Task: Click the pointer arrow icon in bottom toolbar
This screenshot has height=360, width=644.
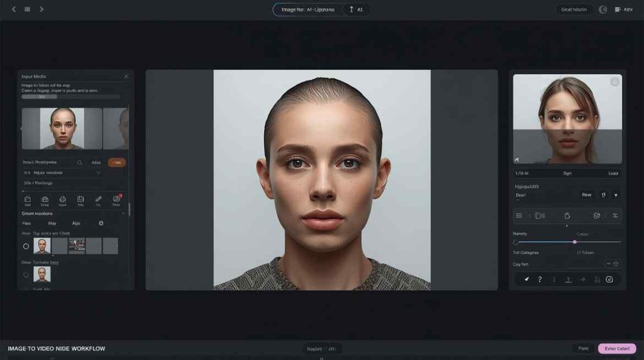Action: [526, 280]
